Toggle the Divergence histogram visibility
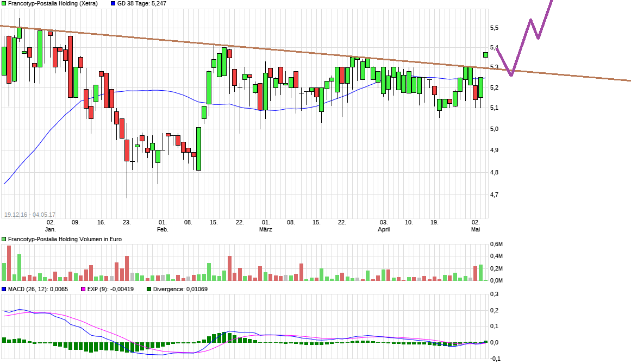This screenshot has height=364, width=631. [x=148, y=289]
